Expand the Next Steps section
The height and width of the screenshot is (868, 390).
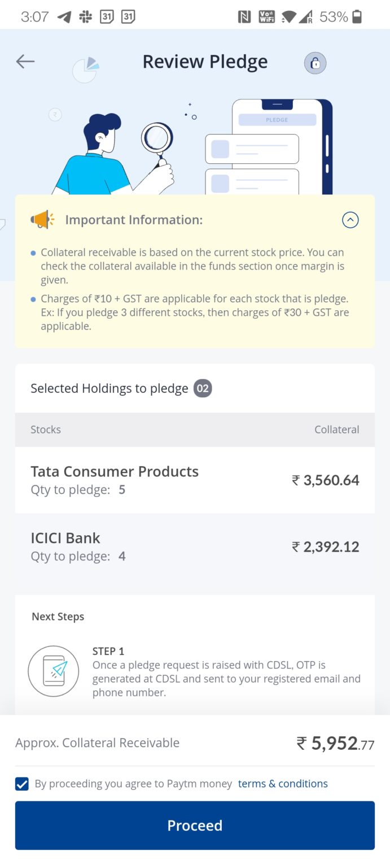(x=58, y=616)
